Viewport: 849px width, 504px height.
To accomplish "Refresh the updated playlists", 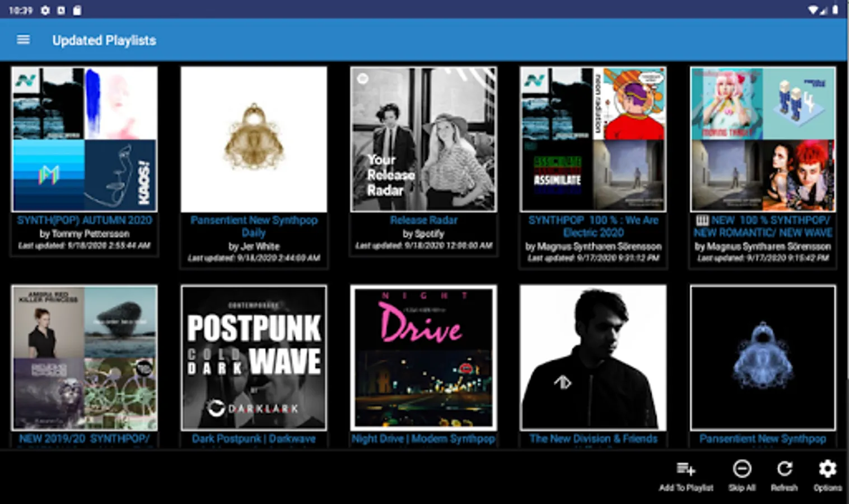I will coord(784,469).
